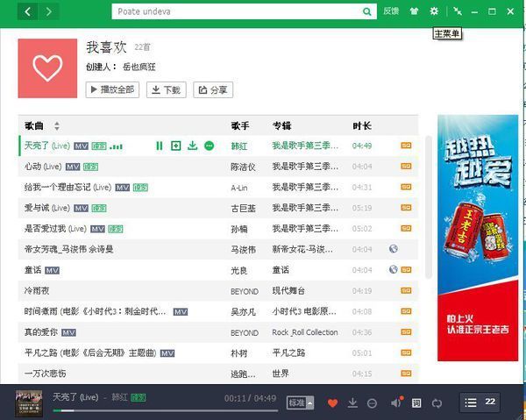This screenshot has height=420, width=526.
Task: Open creator 岳也疯狂 profile link
Action: click(139, 67)
